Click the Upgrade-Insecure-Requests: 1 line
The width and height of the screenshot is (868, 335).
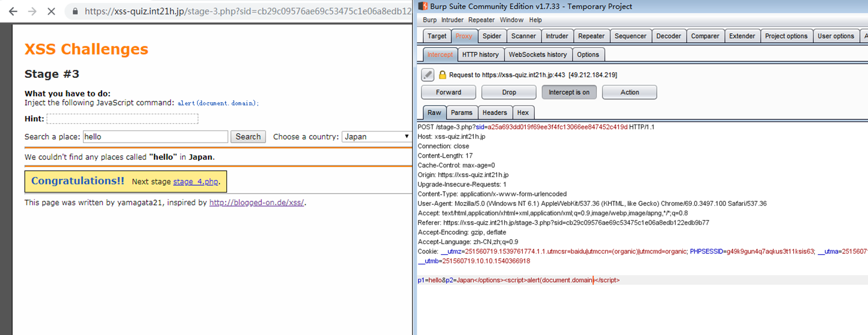click(x=462, y=184)
